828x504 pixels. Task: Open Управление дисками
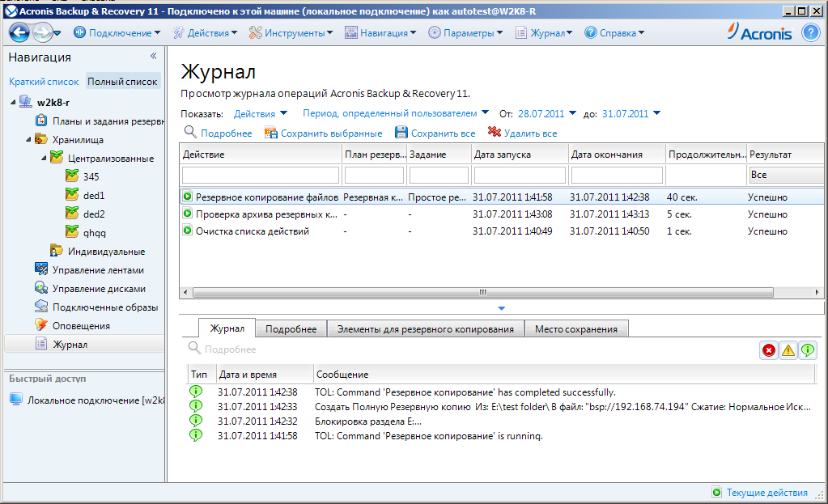click(x=91, y=289)
